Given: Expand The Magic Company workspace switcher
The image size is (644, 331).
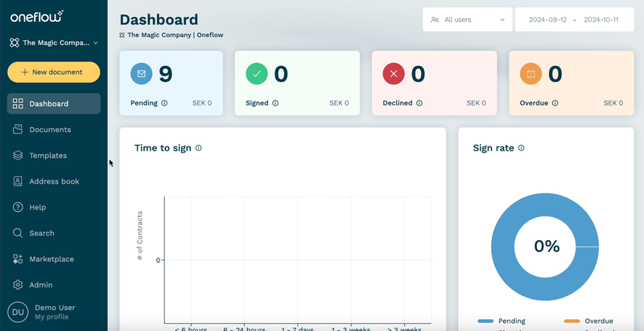Looking at the screenshot, I should click(54, 43).
